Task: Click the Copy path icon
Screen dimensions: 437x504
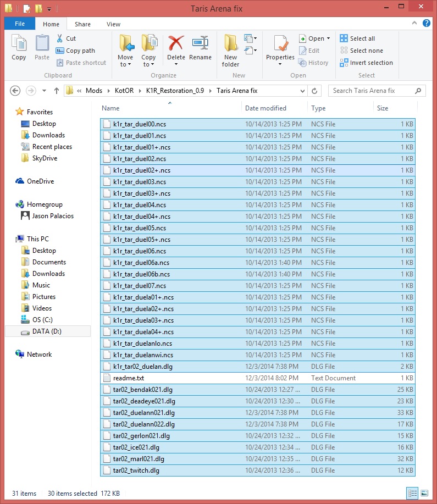Action: (60, 51)
